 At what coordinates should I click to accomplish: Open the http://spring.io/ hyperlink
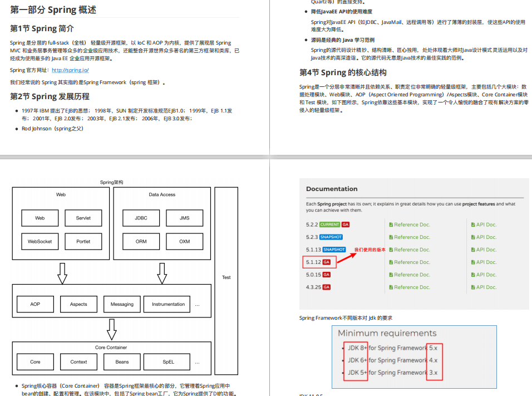coord(70,70)
